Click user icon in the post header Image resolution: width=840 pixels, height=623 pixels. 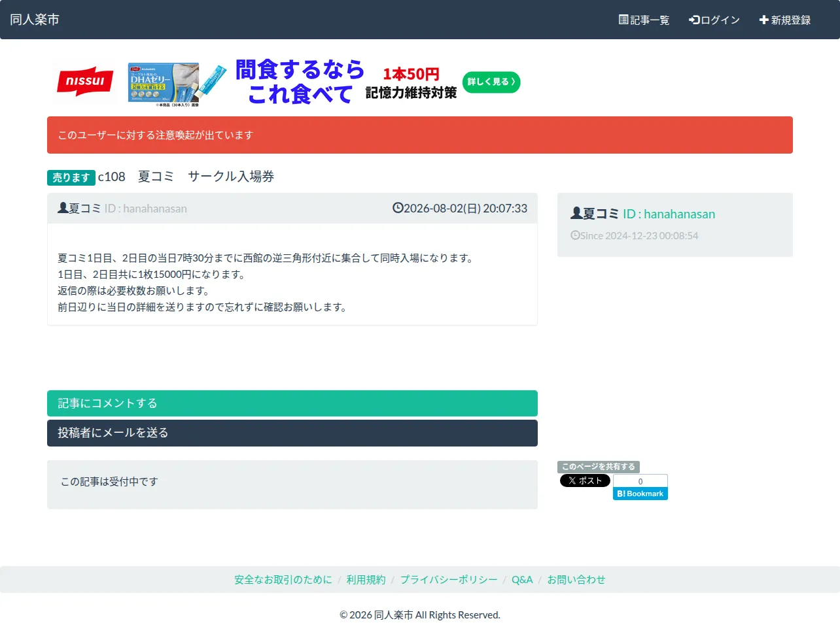[63, 208]
